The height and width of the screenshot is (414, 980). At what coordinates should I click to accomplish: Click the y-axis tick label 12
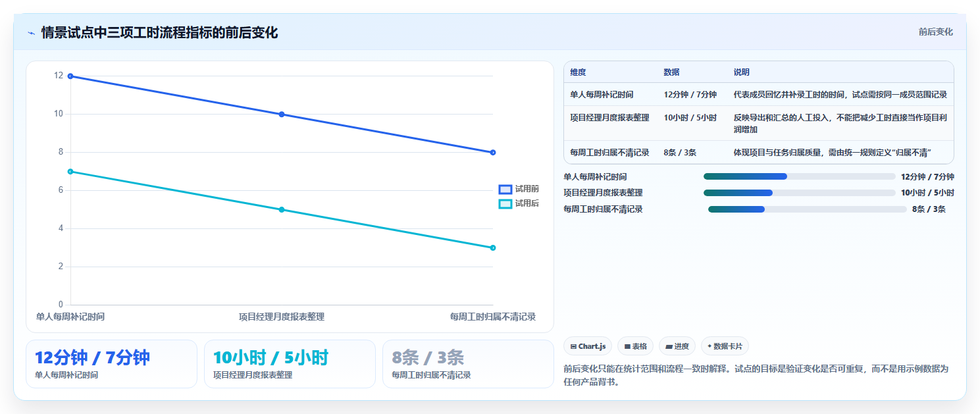pyautogui.click(x=59, y=76)
